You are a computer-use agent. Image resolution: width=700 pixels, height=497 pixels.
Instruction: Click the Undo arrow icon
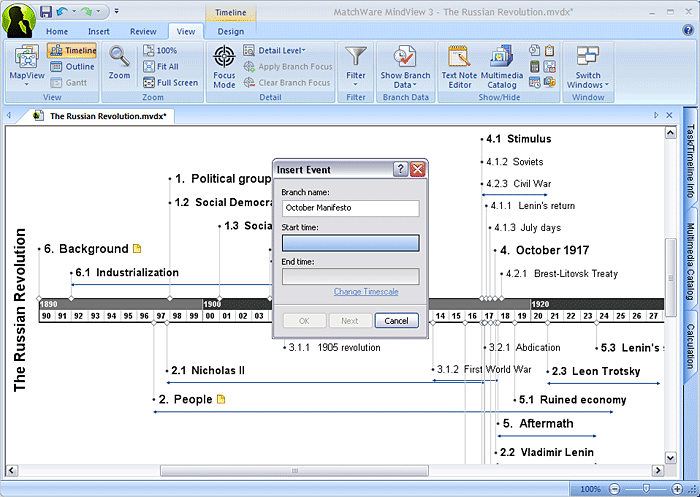point(62,11)
